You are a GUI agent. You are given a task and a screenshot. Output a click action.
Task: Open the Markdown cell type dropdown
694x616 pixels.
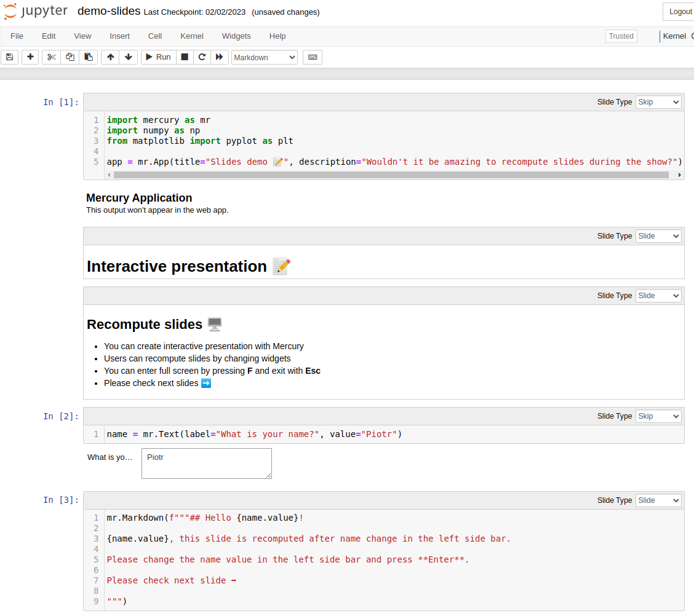pyautogui.click(x=264, y=57)
